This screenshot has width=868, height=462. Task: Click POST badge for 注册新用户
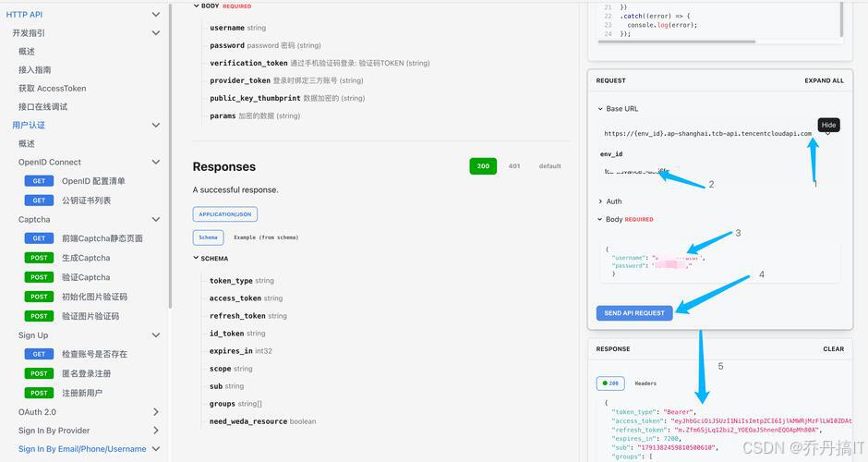(x=39, y=393)
